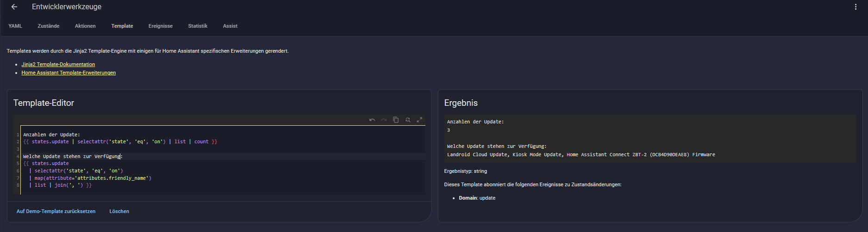Open the Zustände tab
Screen dimensions: 868x232
pos(49,26)
